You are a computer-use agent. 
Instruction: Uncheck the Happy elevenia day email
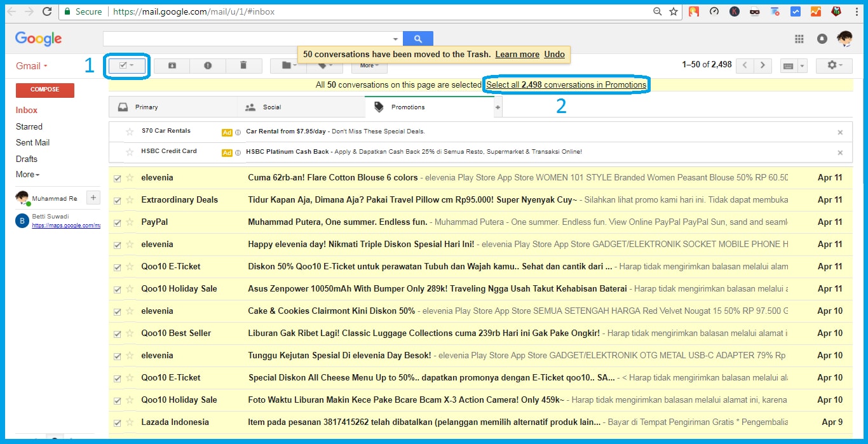[x=117, y=245]
